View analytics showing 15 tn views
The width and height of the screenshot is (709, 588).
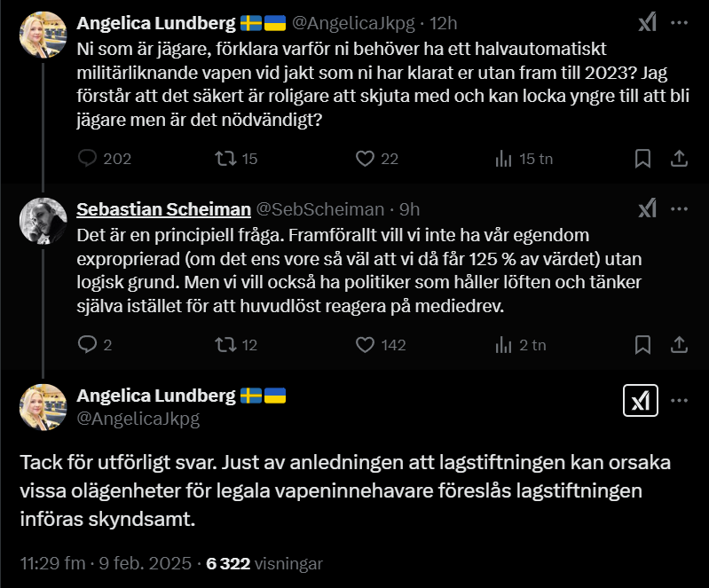pos(503,159)
